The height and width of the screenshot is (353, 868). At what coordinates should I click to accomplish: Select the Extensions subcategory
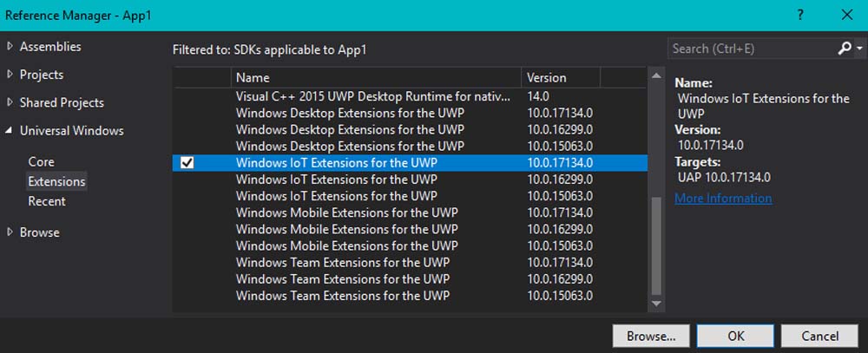click(x=57, y=181)
